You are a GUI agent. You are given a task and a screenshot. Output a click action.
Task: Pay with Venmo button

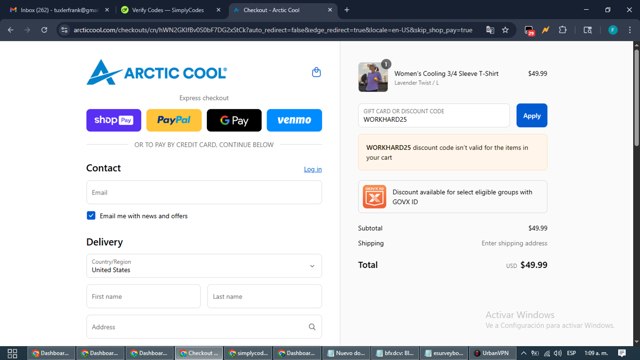pos(294,120)
